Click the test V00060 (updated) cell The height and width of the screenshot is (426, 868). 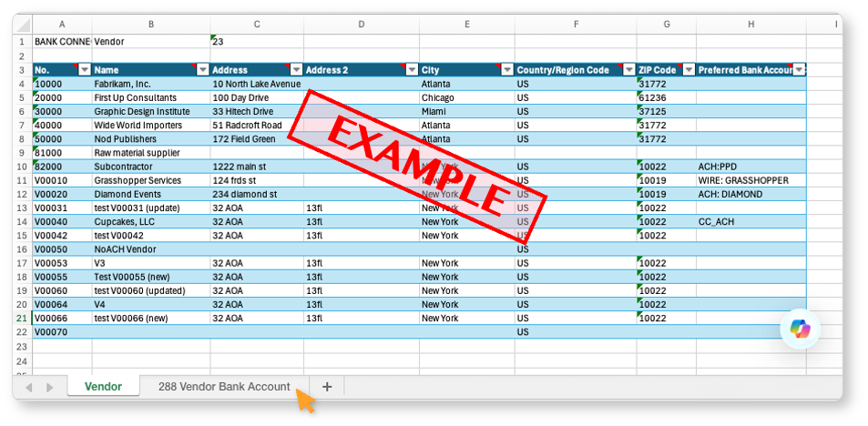151,291
